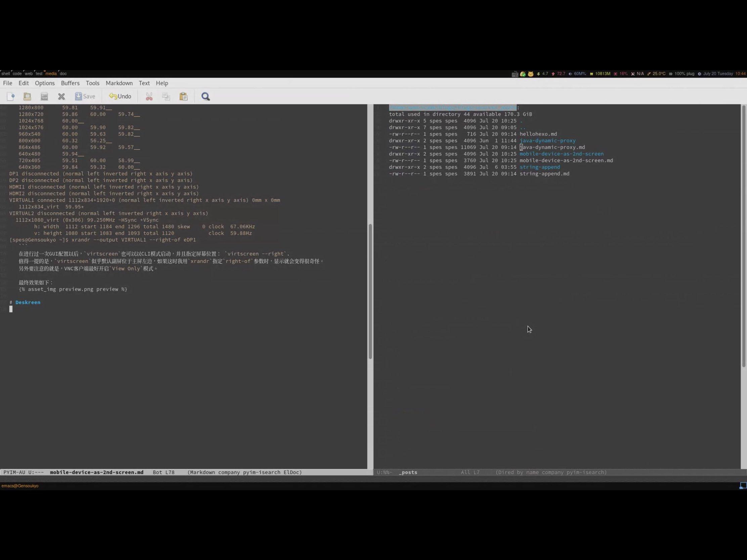Open the Buffers menu
747x560 pixels.
click(70, 83)
